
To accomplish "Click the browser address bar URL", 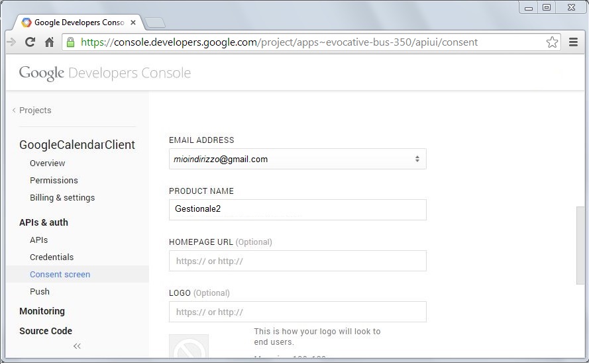I will 279,42.
